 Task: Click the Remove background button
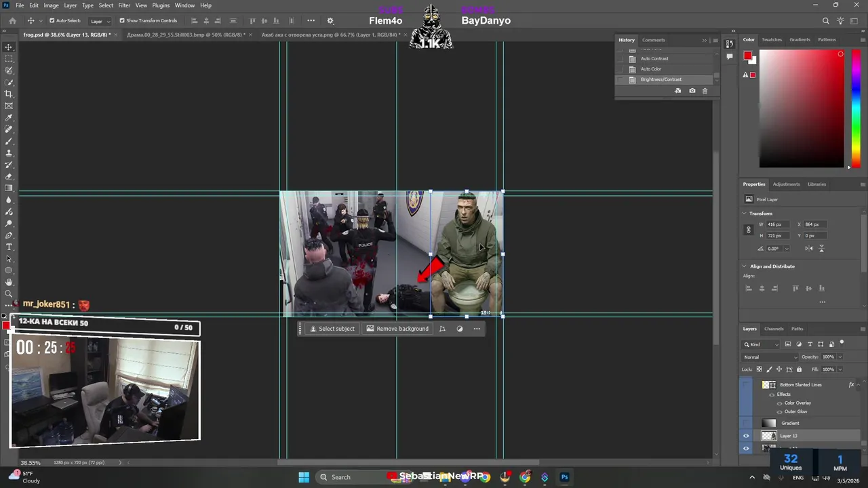tap(397, 329)
